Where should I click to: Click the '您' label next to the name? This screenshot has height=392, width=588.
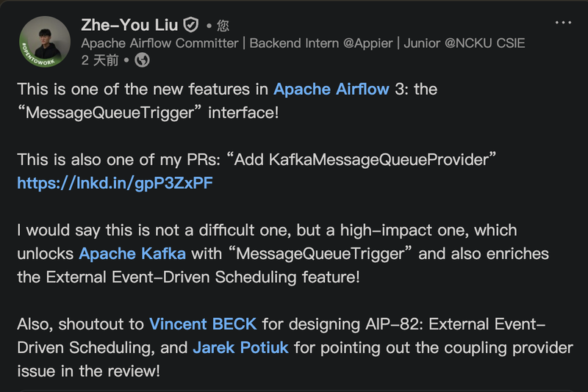tap(223, 26)
